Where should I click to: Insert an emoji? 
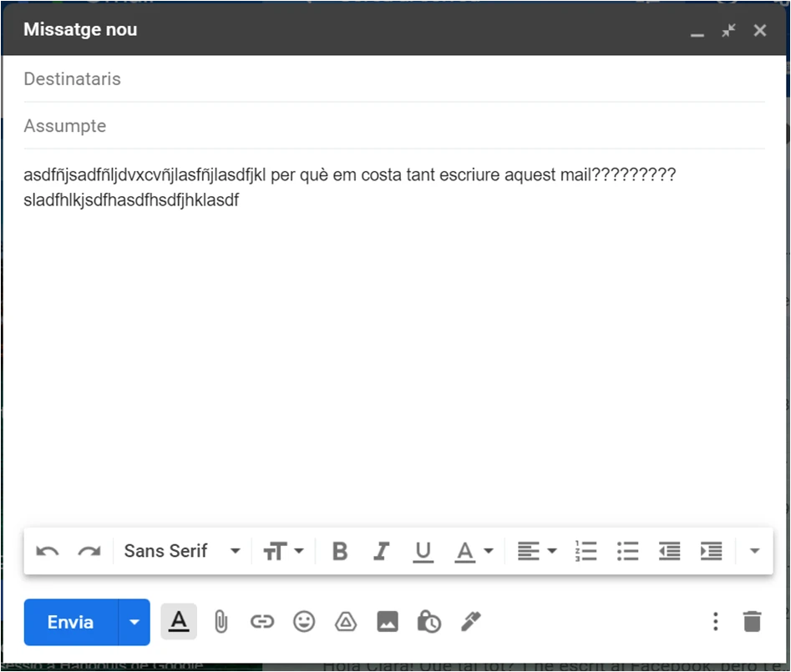(x=304, y=622)
